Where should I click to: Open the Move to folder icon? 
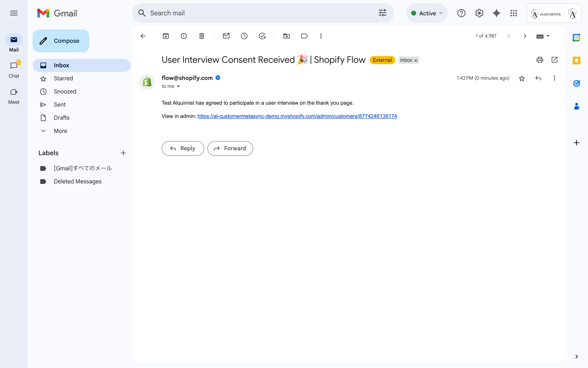click(287, 36)
